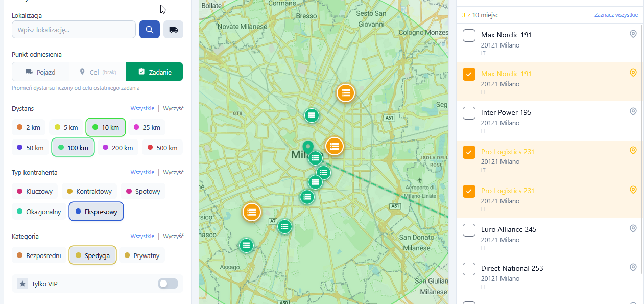
Task: Click the orange map marker left of A7 label
Action: click(x=251, y=212)
